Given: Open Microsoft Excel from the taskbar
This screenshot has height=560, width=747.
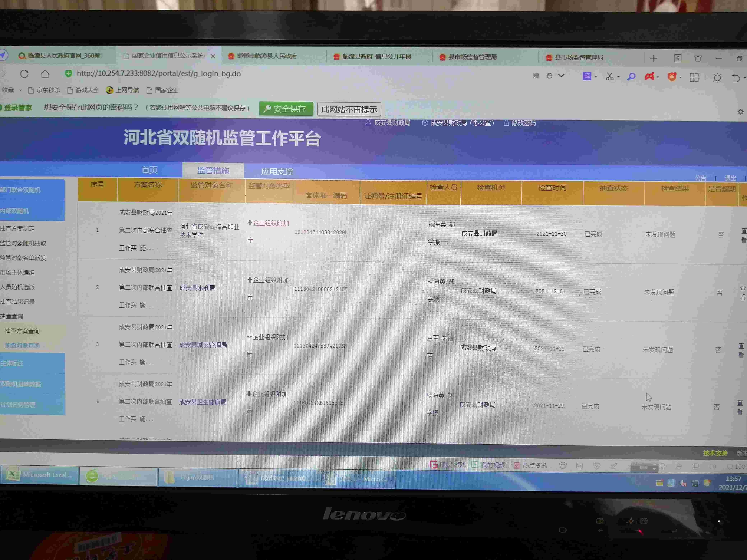Looking at the screenshot, I should coord(40,475).
